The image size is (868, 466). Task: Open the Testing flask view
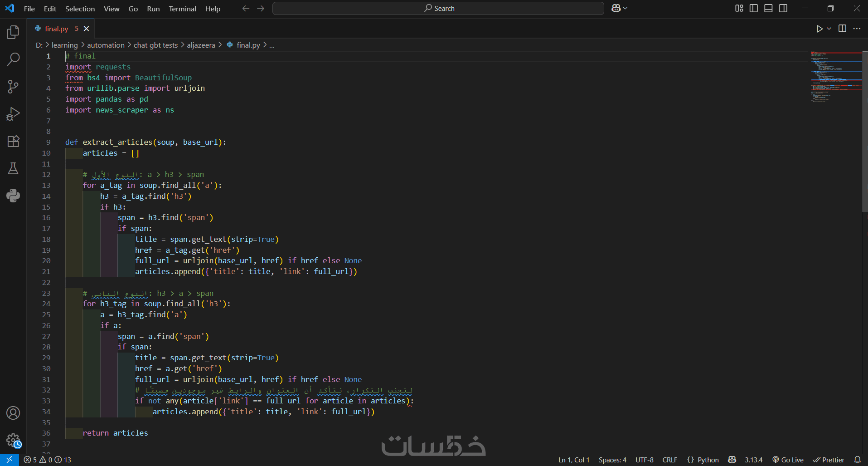(x=13, y=168)
